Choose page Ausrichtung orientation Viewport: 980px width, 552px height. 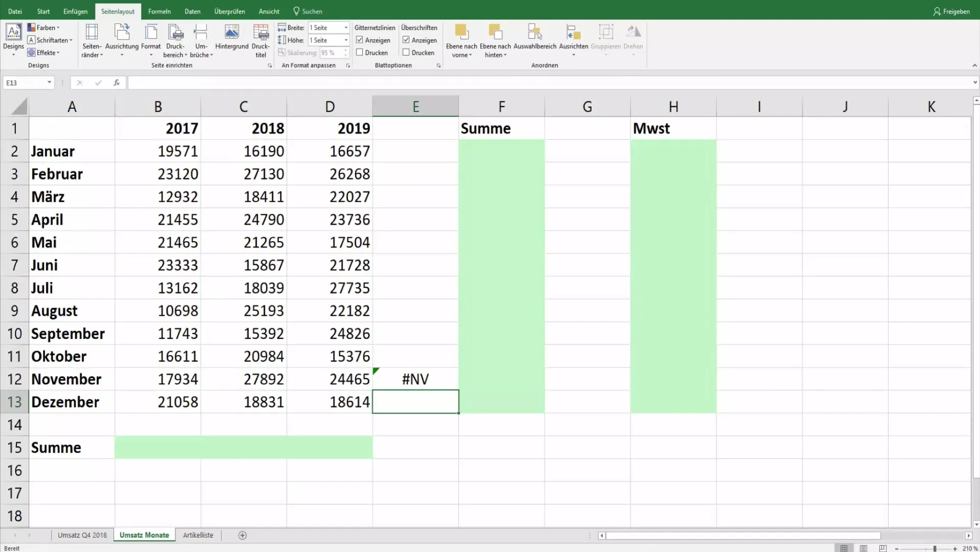coord(122,40)
